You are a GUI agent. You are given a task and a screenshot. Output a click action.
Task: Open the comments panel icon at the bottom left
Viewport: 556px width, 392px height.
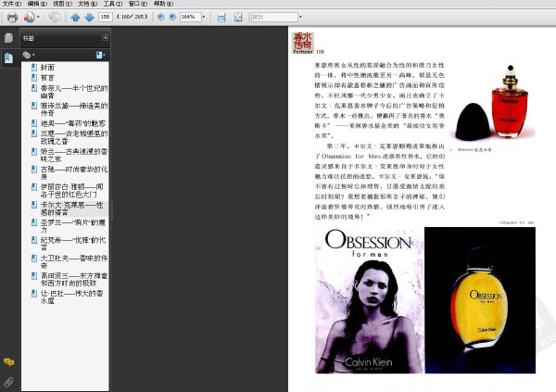[x=9, y=361]
